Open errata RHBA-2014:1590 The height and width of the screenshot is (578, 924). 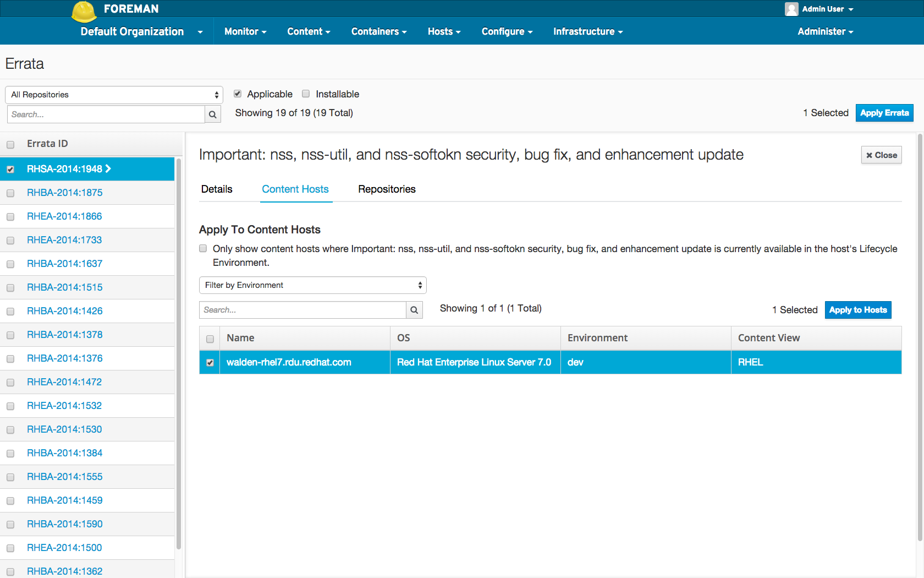65,524
